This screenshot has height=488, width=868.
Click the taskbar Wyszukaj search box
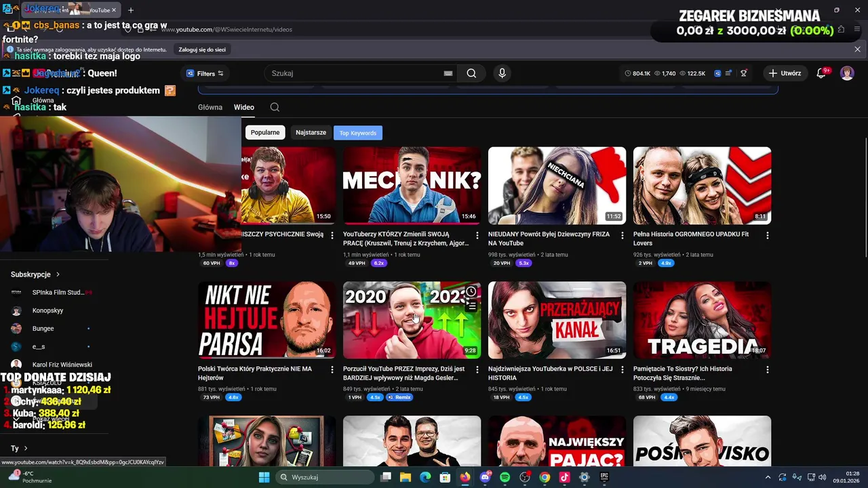[325, 477]
